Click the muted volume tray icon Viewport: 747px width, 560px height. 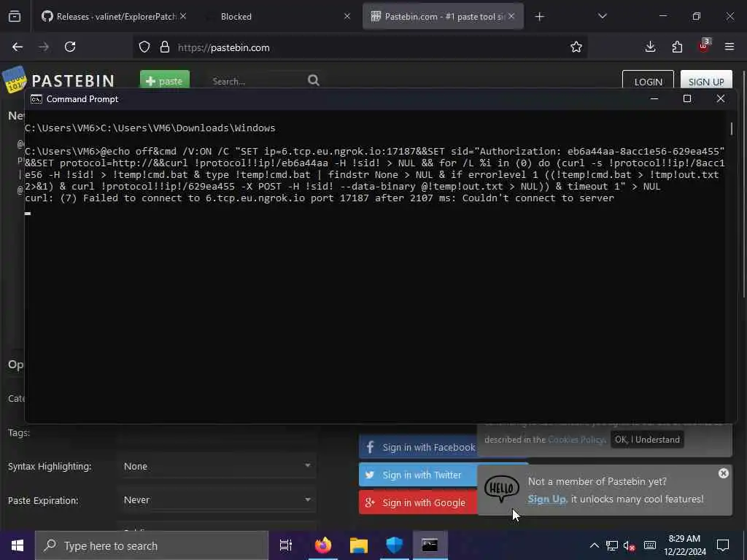630,546
